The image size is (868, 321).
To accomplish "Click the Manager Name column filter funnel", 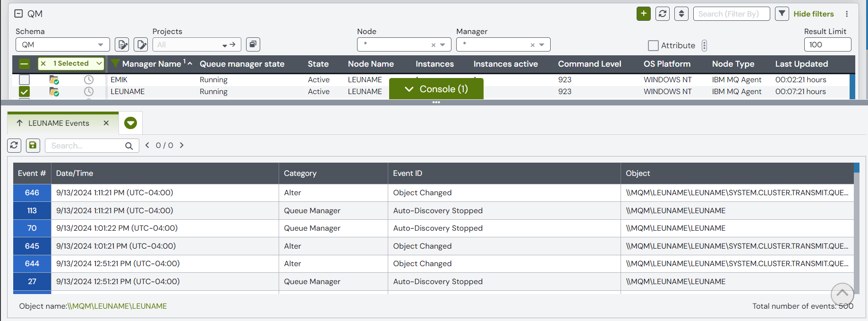I will pyautogui.click(x=115, y=63).
